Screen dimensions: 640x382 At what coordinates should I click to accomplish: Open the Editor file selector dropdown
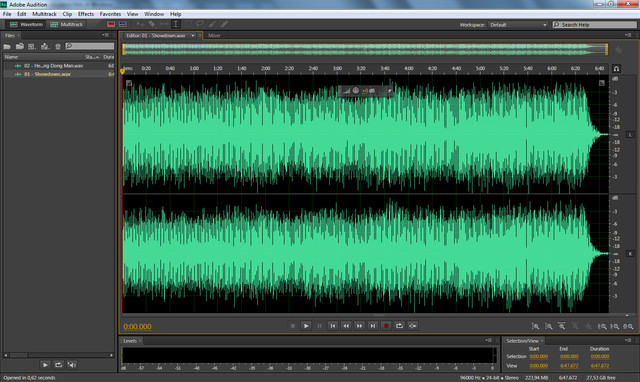pyautogui.click(x=193, y=36)
